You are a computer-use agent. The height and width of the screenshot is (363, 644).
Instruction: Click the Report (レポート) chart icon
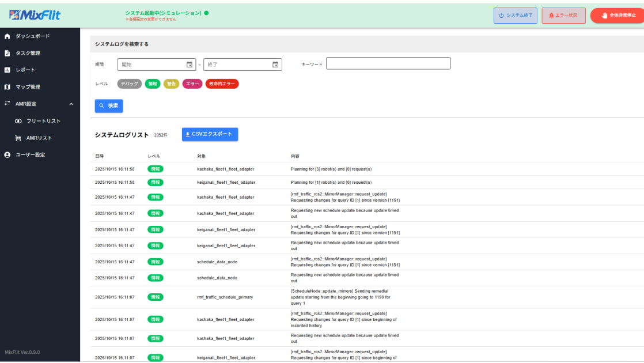7,70
